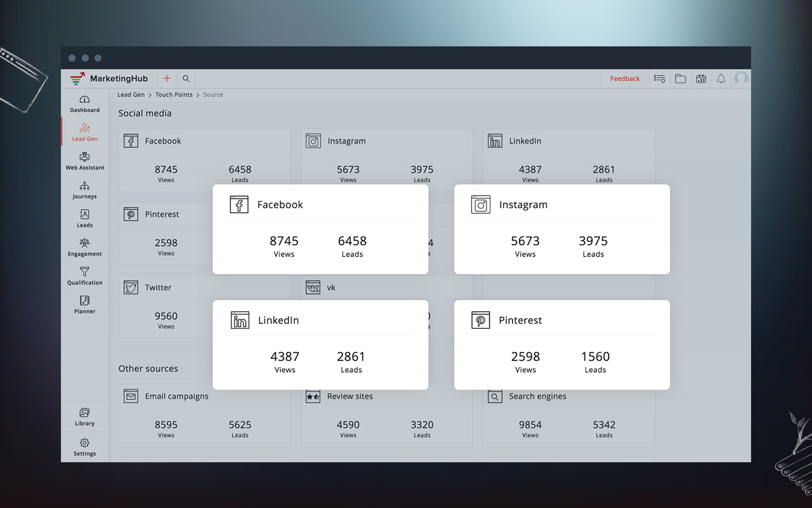Open the Library in the sidebar
812x508 pixels.
click(84, 417)
